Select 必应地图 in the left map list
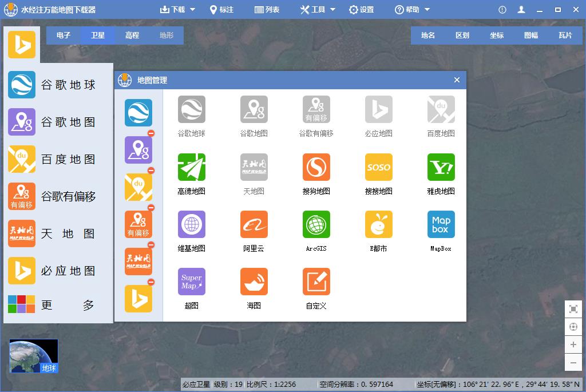The width and height of the screenshot is (586, 392). coord(52,271)
